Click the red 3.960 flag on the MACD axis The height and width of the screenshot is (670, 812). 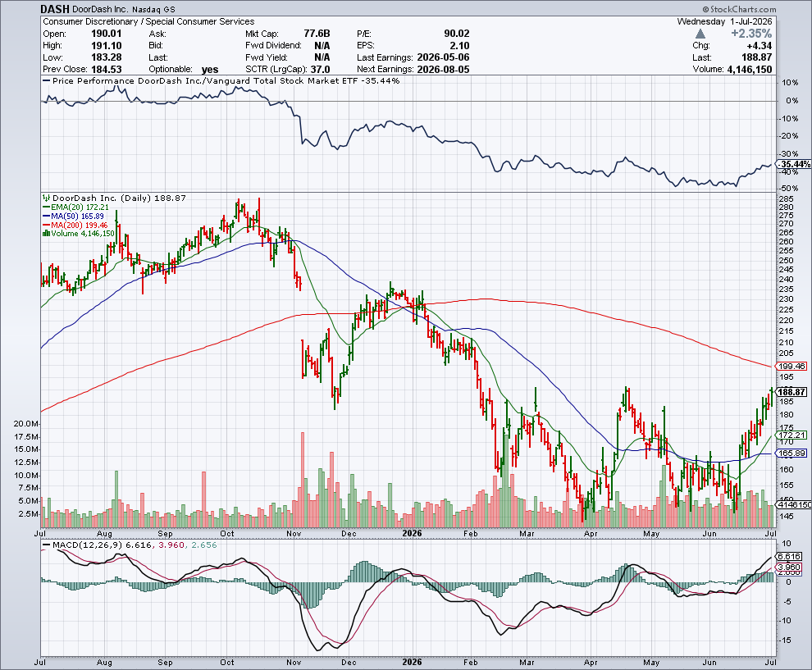point(790,567)
